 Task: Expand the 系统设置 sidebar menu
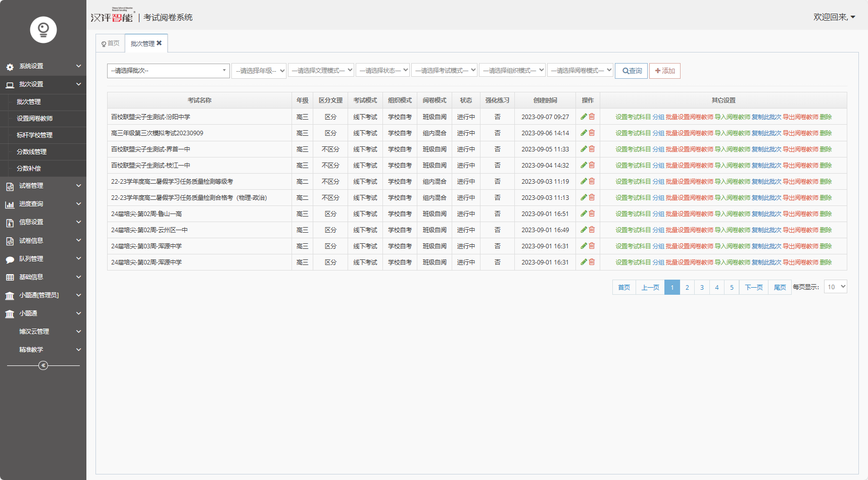coord(43,66)
